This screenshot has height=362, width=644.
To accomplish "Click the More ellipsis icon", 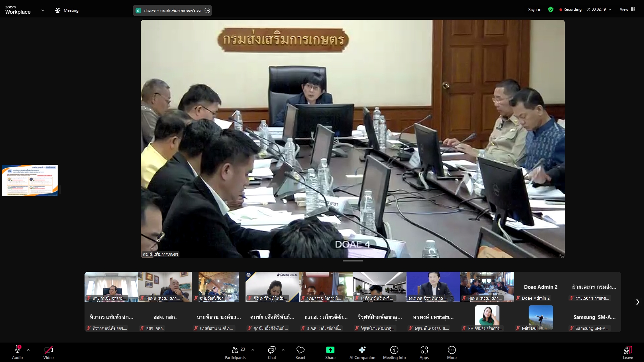I will [451, 350].
